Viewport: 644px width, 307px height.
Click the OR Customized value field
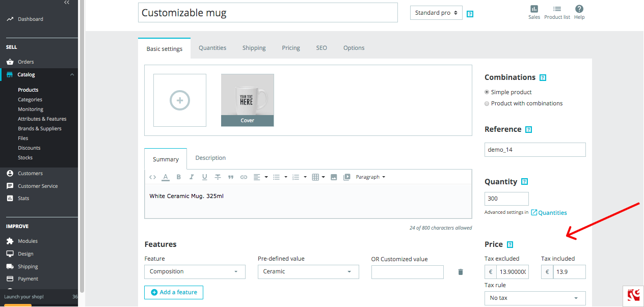tap(408, 272)
